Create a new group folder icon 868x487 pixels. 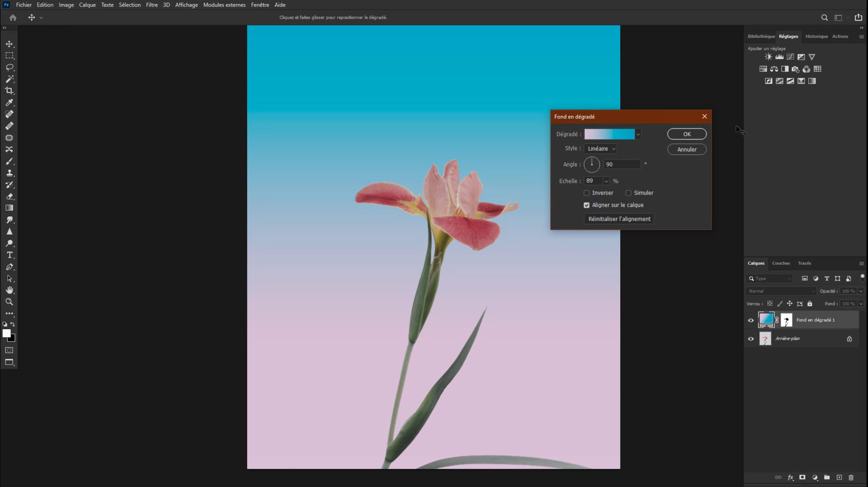coord(827,478)
